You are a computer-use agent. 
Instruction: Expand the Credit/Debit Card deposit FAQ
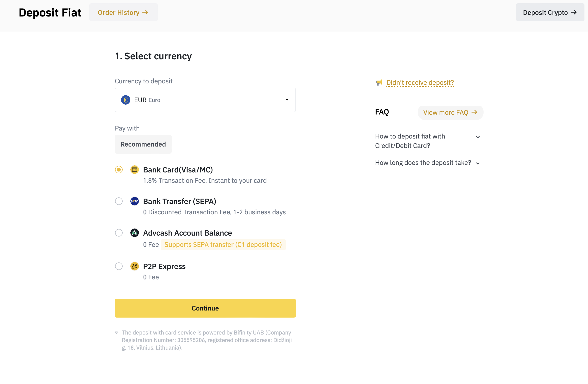coord(427,141)
